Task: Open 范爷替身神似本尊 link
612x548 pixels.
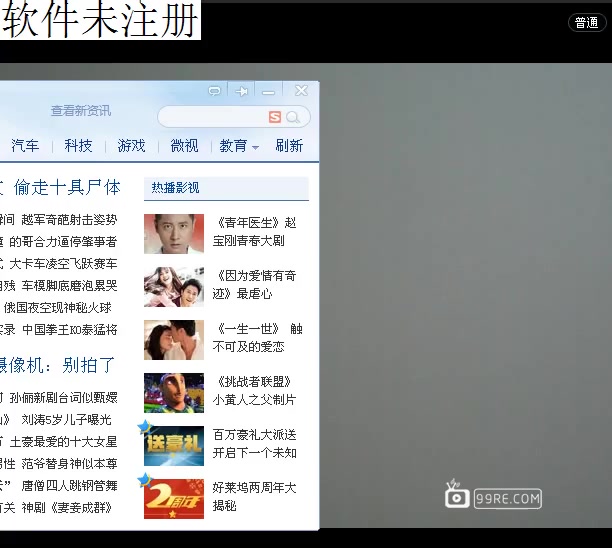Action: point(69,464)
